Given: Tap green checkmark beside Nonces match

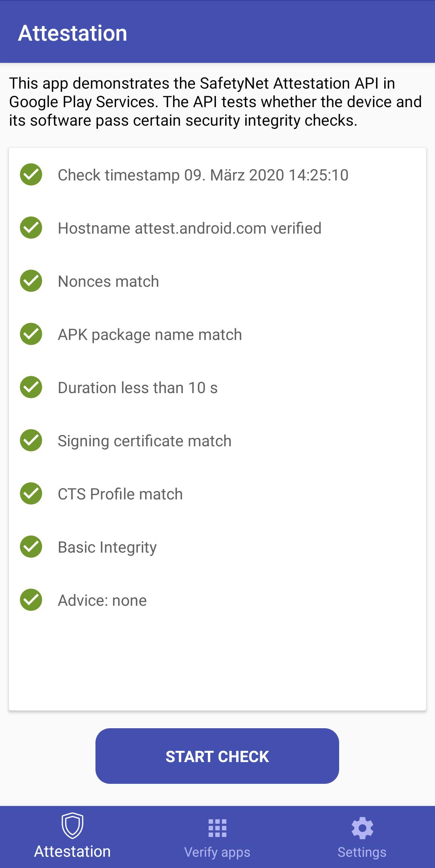Looking at the screenshot, I should pyautogui.click(x=31, y=281).
